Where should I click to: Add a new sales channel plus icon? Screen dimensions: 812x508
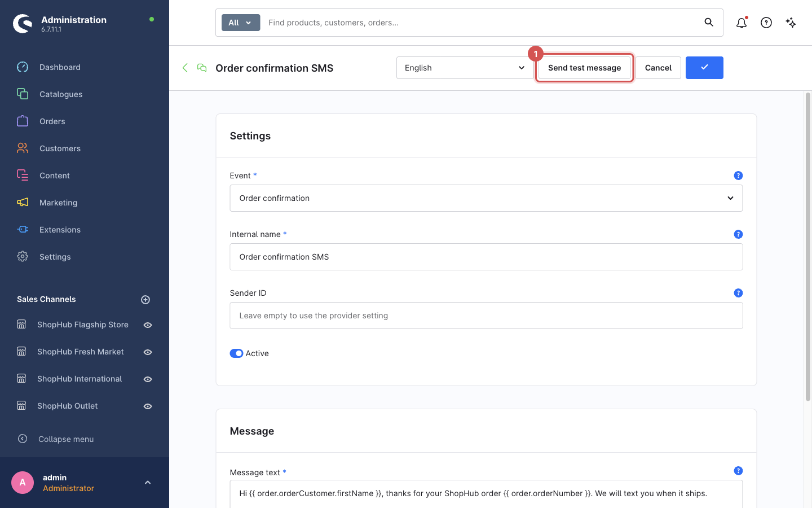click(x=145, y=300)
